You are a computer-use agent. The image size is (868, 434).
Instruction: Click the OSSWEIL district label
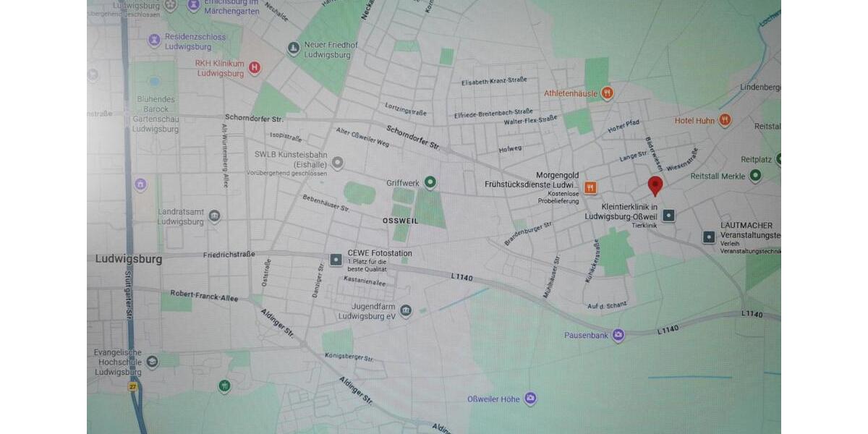tap(401, 221)
